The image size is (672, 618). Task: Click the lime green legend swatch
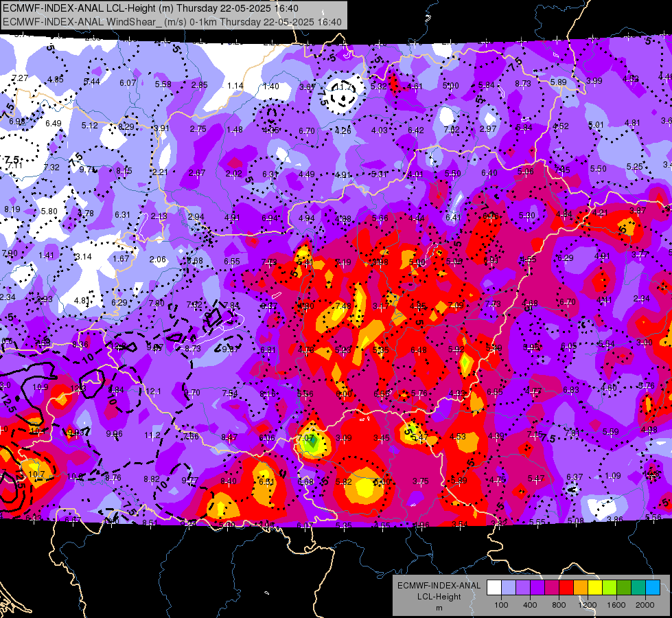click(610, 588)
